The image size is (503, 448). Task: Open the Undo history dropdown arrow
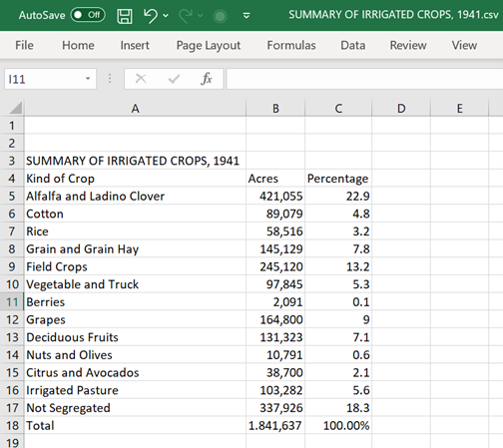click(166, 16)
